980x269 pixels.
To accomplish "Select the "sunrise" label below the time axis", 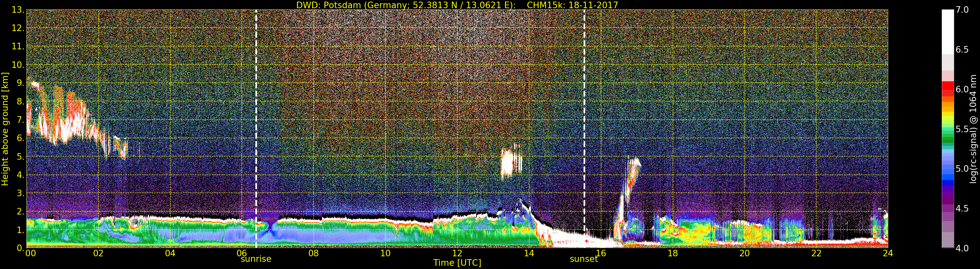I will click(x=256, y=259).
